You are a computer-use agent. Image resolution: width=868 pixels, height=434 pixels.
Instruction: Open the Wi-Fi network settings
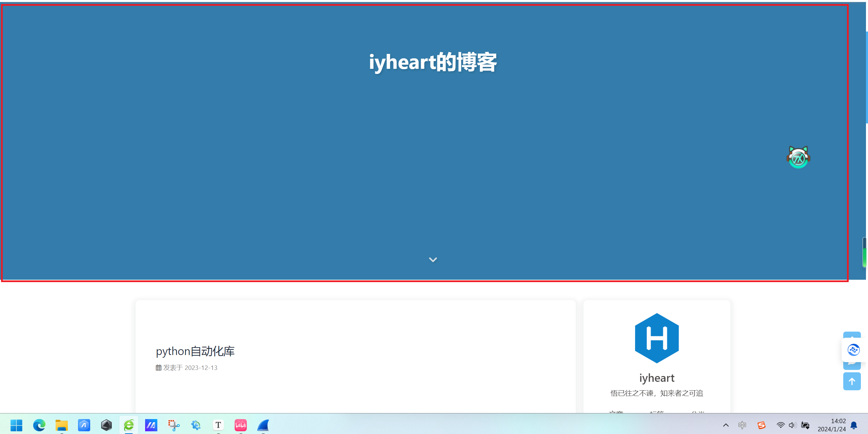pyautogui.click(x=781, y=425)
